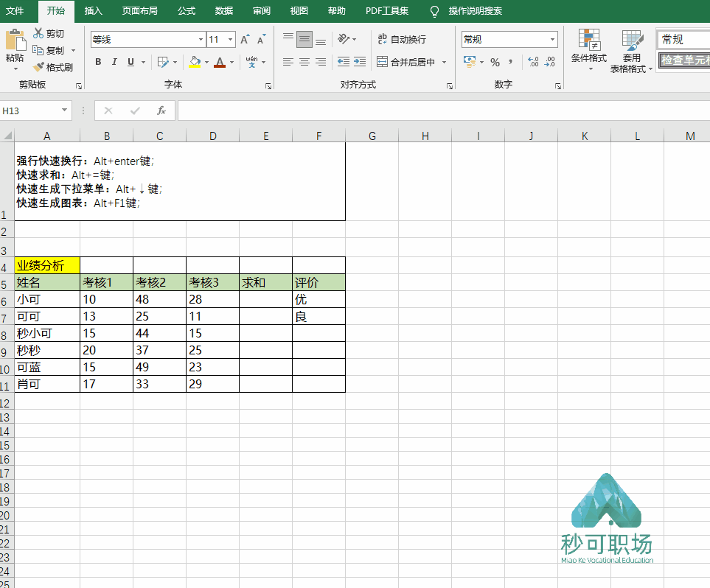Toggle underline formatting
This screenshot has height=588, width=710.
pos(130,62)
